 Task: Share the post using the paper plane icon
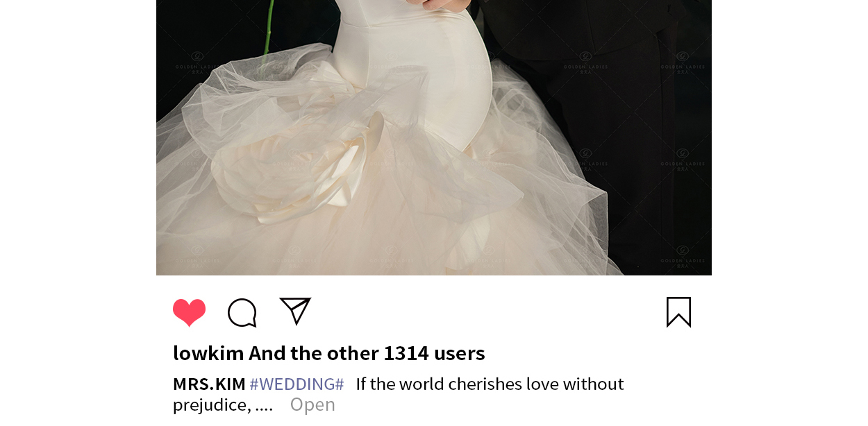295,311
